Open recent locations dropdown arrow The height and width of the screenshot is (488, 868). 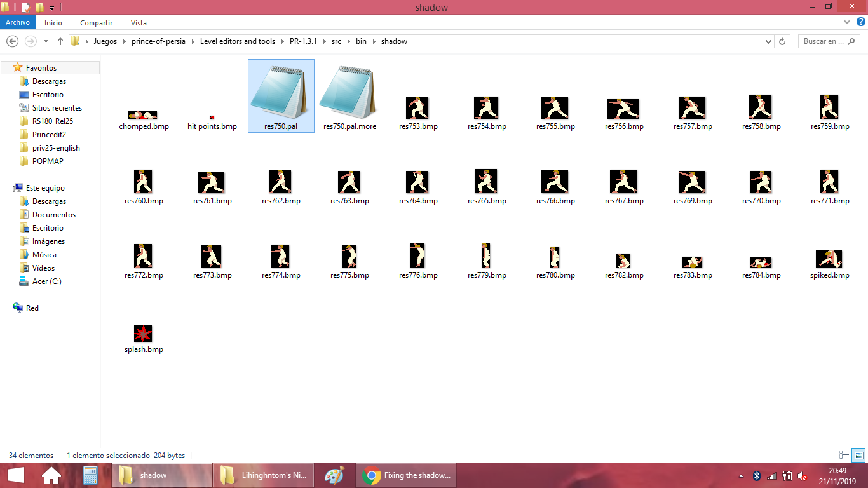[46, 41]
